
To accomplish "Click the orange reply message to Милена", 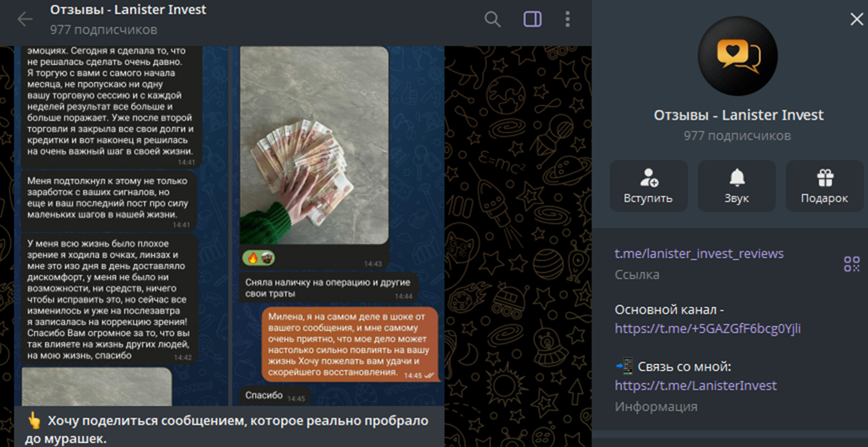I will click(x=349, y=344).
